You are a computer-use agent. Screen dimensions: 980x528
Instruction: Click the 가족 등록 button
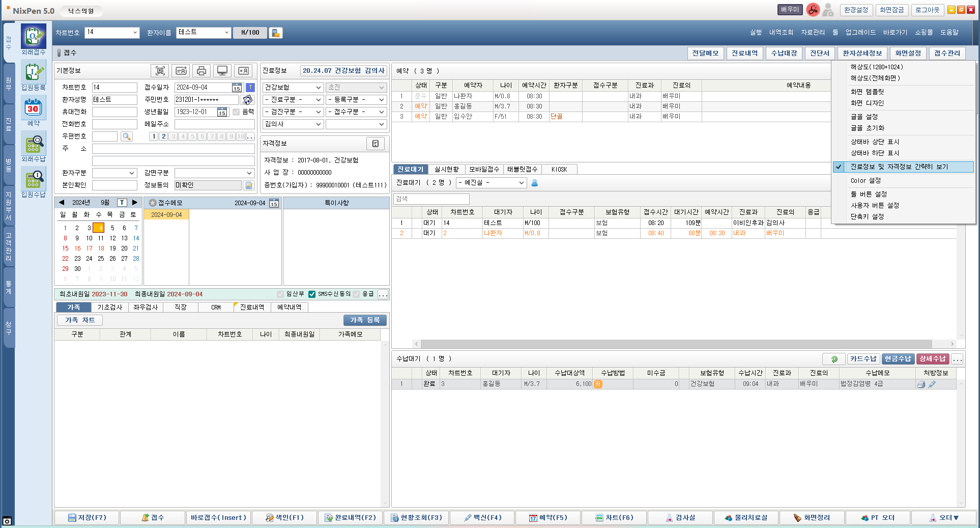click(365, 320)
